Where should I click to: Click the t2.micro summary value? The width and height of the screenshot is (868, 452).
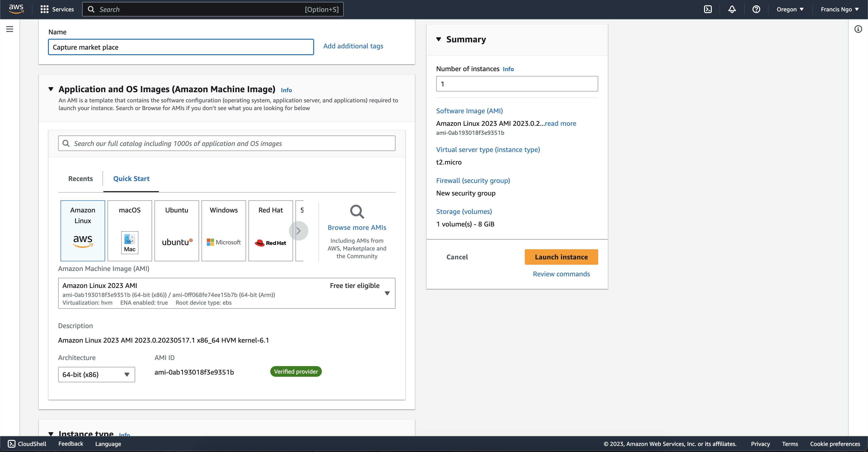pos(449,162)
